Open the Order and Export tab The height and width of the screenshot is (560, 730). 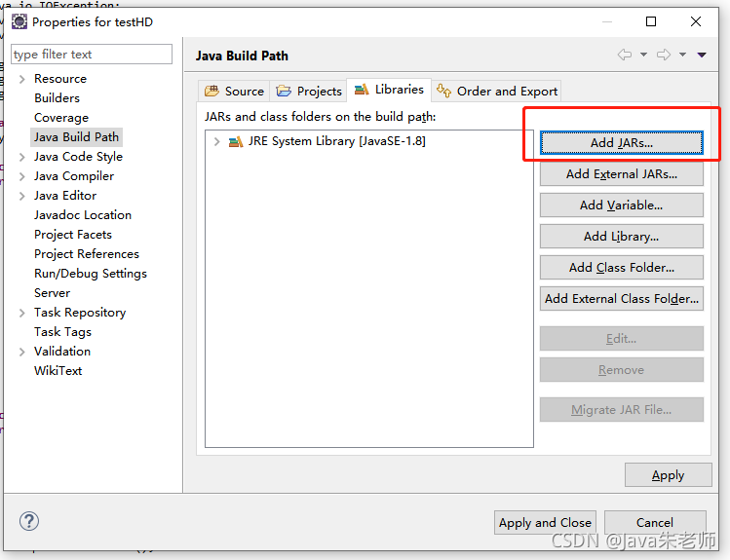click(x=497, y=91)
